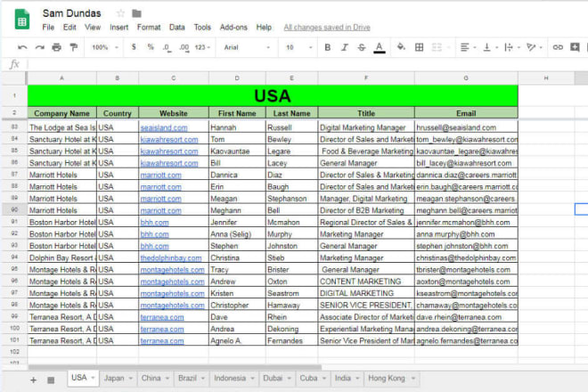Add a new sheet with plus icon

[33, 380]
